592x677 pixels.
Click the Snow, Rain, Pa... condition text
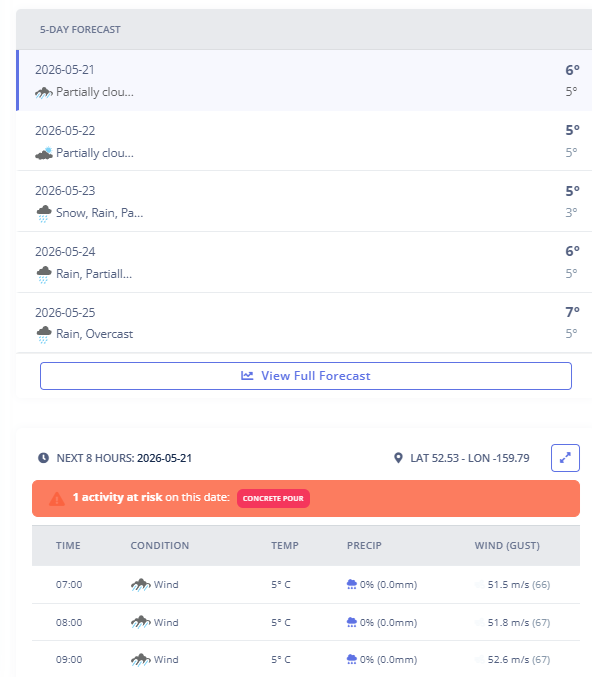99,213
